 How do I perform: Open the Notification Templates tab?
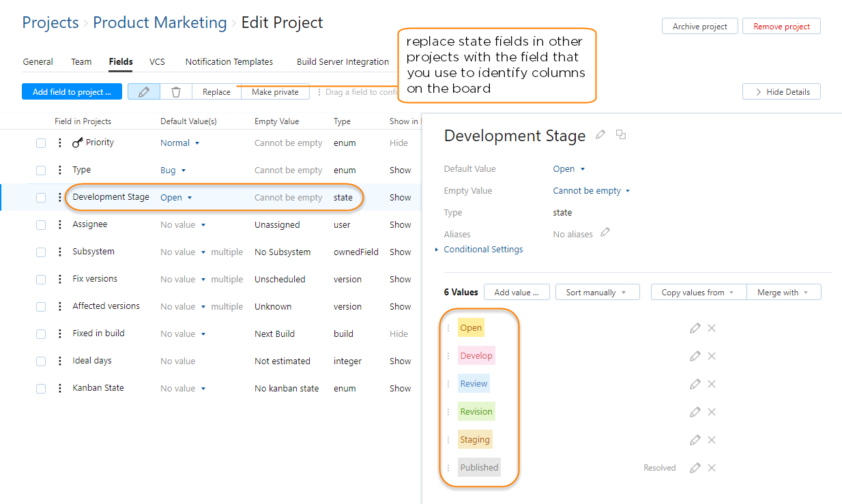coord(229,61)
